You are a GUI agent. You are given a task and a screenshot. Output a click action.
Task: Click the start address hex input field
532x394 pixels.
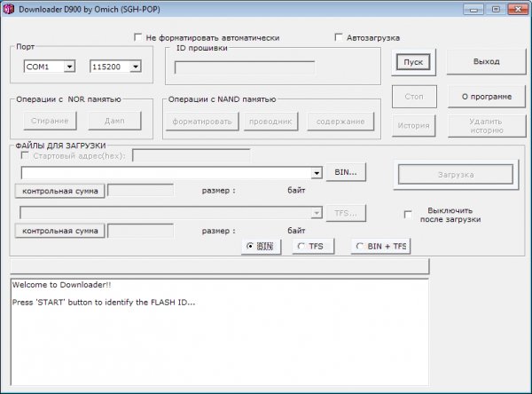(x=192, y=155)
